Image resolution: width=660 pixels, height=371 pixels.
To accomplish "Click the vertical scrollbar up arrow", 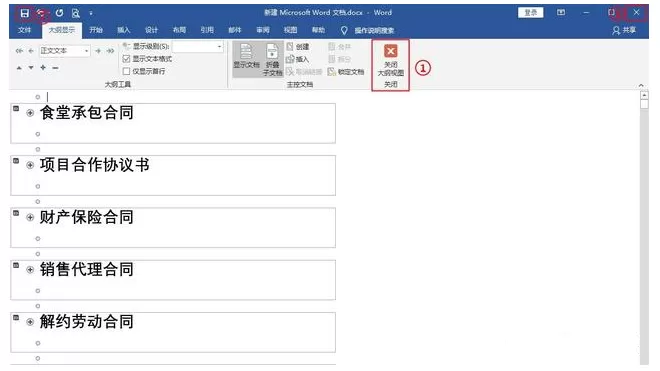I will pos(644,96).
